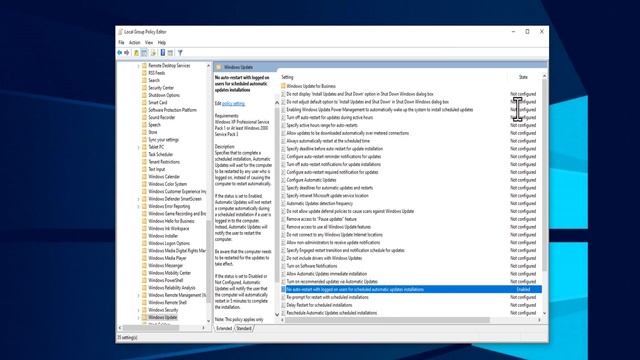Click the description pane scroll down arrow

(x=277, y=315)
